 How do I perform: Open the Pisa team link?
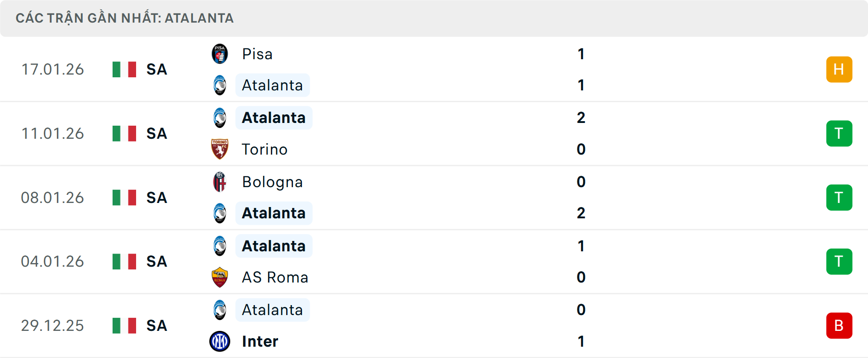tap(257, 54)
